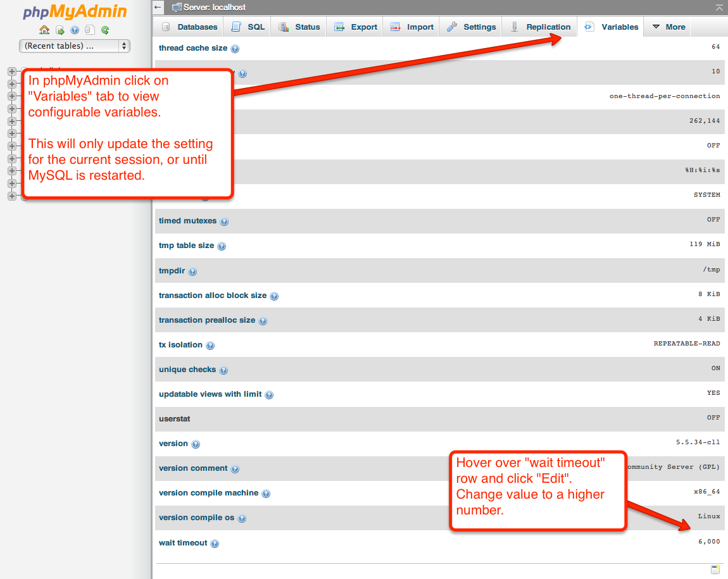728x579 pixels.
Task: Expand the last database tree node
Action: (11, 196)
